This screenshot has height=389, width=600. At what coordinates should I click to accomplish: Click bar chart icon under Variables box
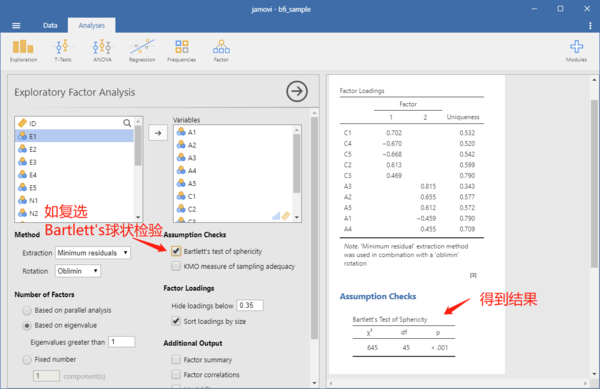tap(276, 216)
